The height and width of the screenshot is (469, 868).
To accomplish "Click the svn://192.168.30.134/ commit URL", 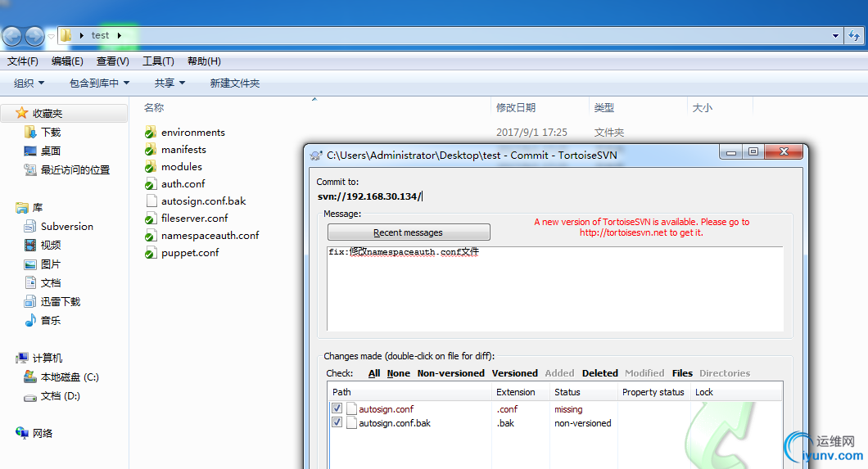I will 369,196.
